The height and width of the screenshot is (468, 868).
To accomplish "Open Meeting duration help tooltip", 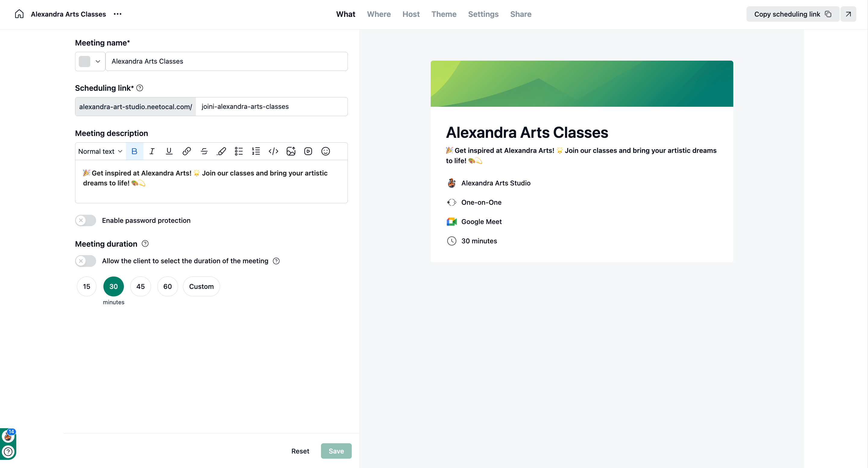I will tap(145, 244).
